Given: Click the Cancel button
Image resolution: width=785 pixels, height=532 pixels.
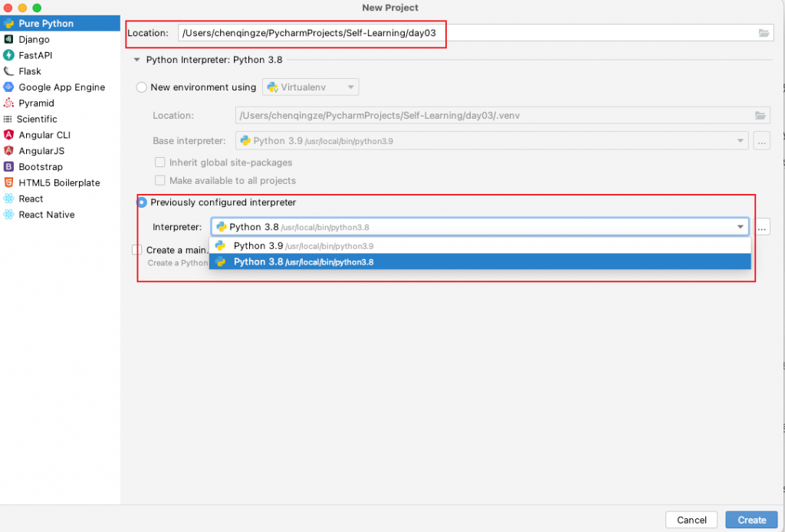Looking at the screenshot, I should coord(691,520).
